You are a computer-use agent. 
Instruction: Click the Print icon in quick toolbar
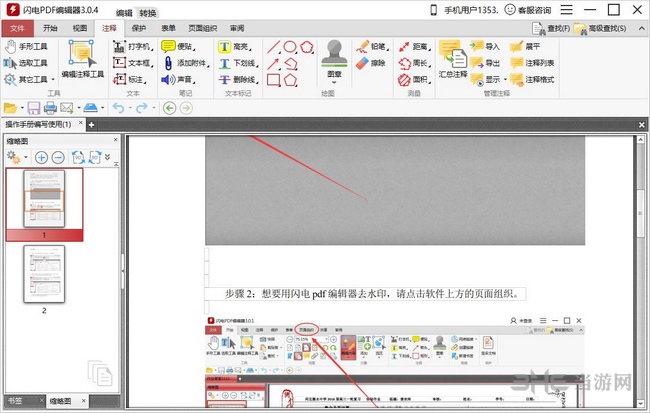[50, 108]
